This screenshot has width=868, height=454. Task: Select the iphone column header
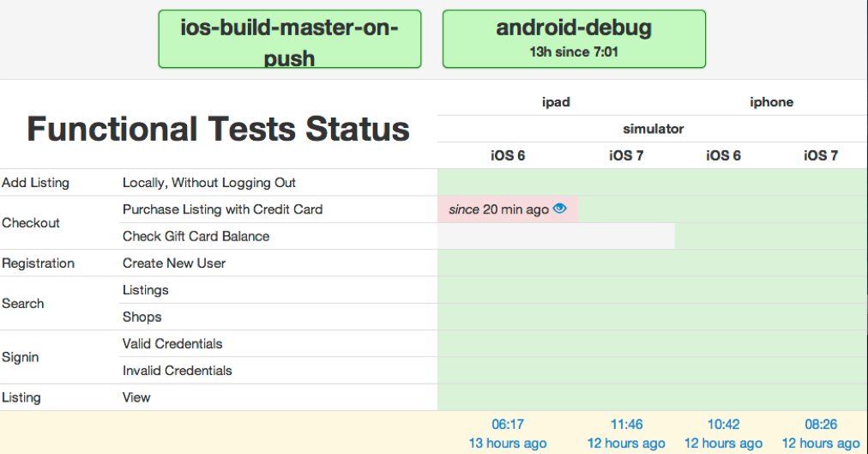click(771, 102)
